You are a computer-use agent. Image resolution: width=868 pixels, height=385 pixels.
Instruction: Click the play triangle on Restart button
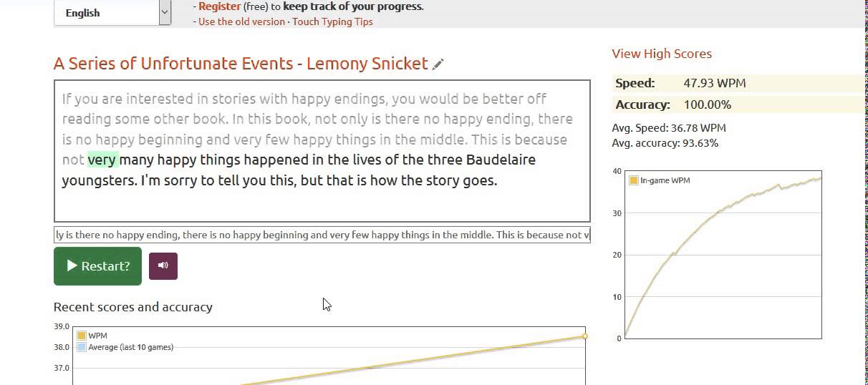tap(72, 266)
